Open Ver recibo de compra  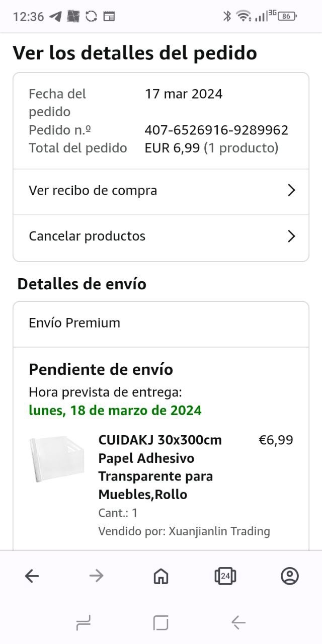pos(93,190)
